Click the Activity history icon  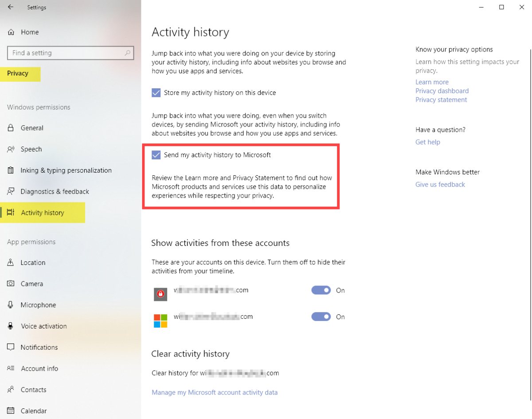(x=11, y=213)
